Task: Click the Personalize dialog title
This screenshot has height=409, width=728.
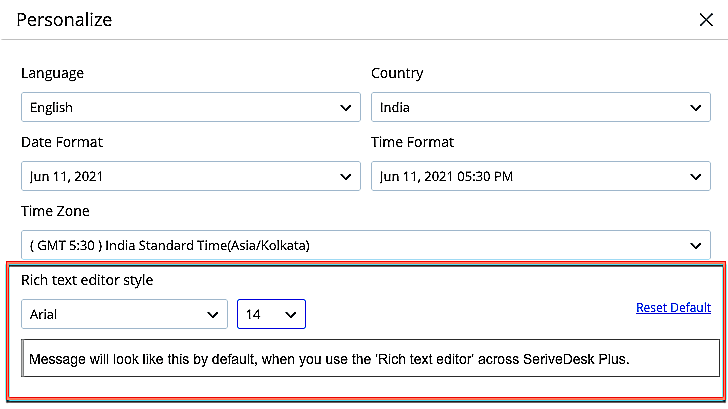Action: (64, 19)
